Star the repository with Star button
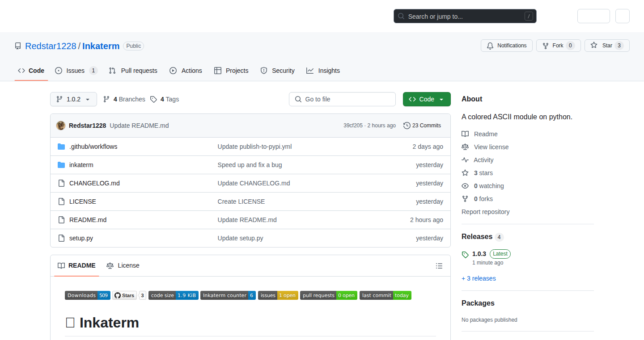This screenshot has height=340, width=644. (607, 46)
